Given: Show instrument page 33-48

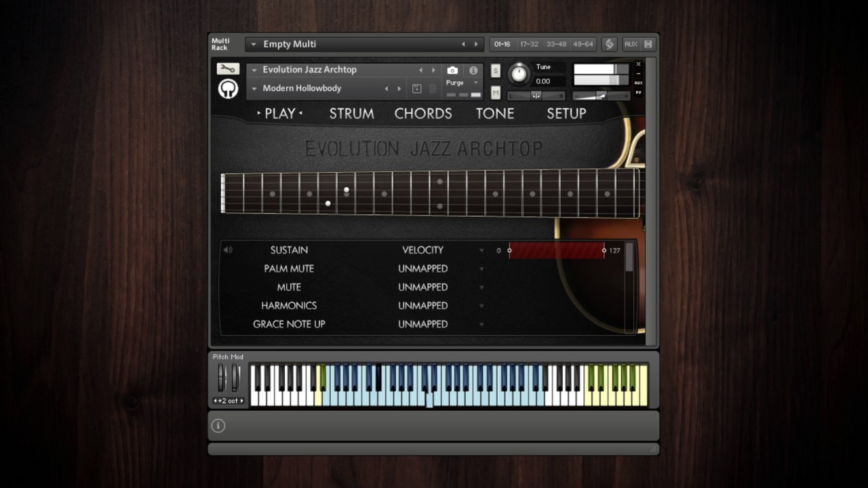Looking at the screenshot, I should (x=556, y=44).
